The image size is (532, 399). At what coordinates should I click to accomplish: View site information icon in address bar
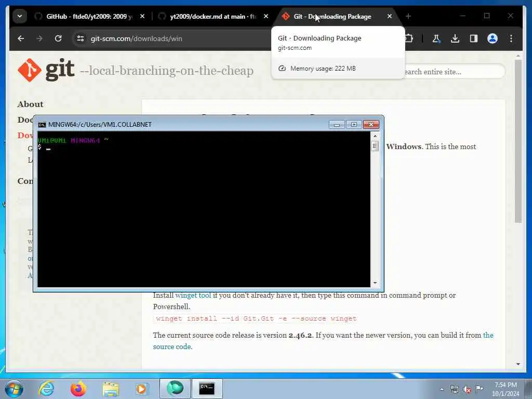coord(81,38)
